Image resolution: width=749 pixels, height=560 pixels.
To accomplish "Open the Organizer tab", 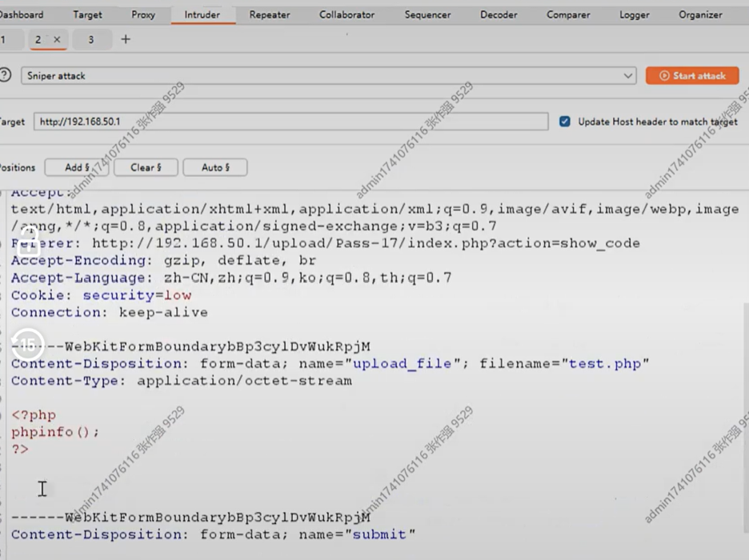I will (701, 14).
